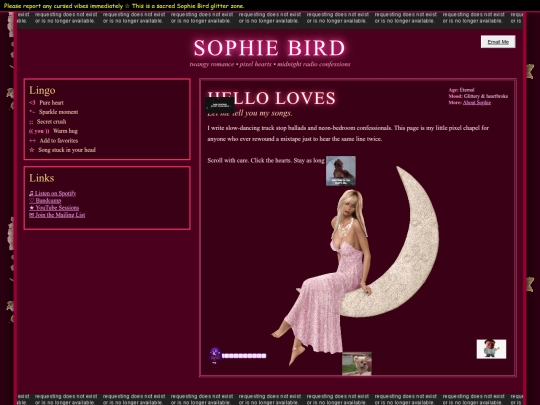540x405 pixels.
Task: Click the woman on crescent moon image
Action: click(355, 265)
